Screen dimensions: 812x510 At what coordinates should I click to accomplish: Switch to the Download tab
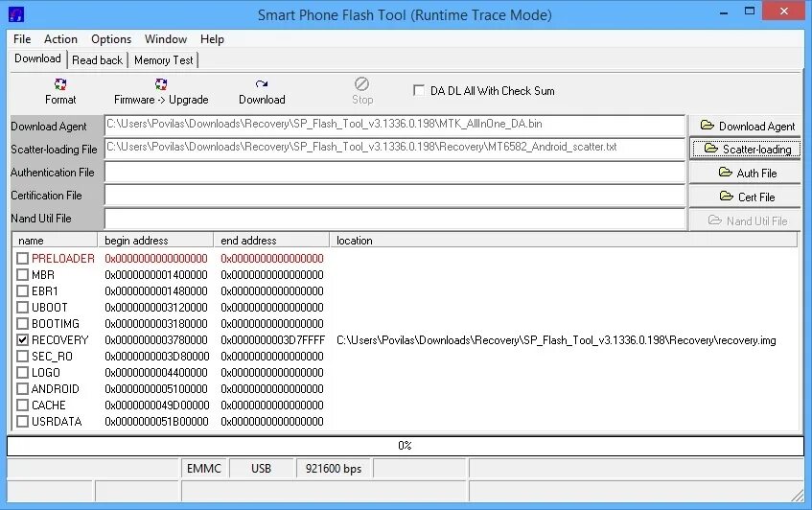(x=37, y=58)
